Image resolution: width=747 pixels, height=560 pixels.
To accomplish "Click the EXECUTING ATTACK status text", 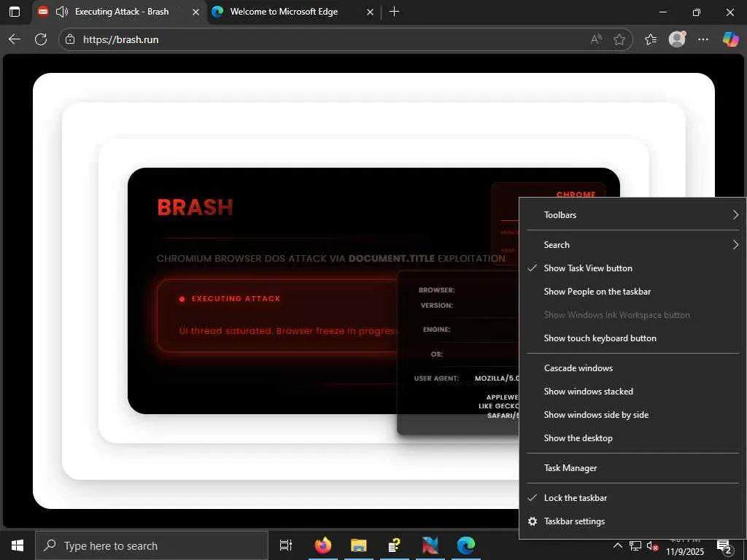I will 236,298.
